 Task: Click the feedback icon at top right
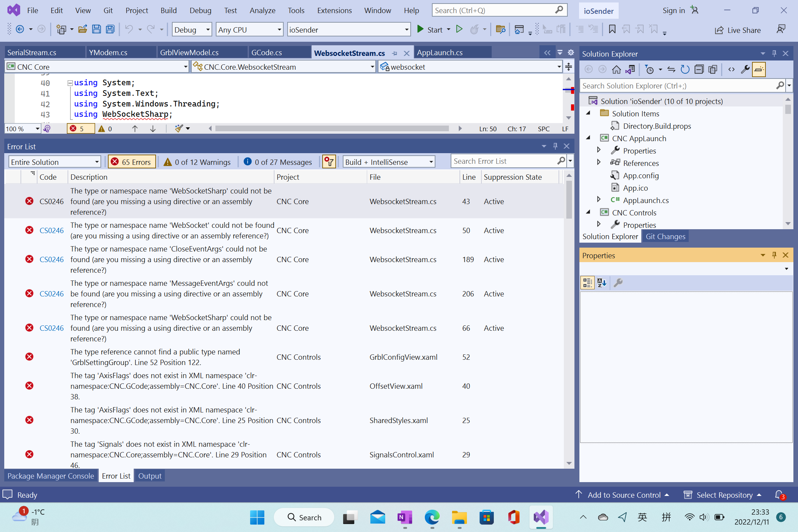pyautogui.click(x=781, y=29)
